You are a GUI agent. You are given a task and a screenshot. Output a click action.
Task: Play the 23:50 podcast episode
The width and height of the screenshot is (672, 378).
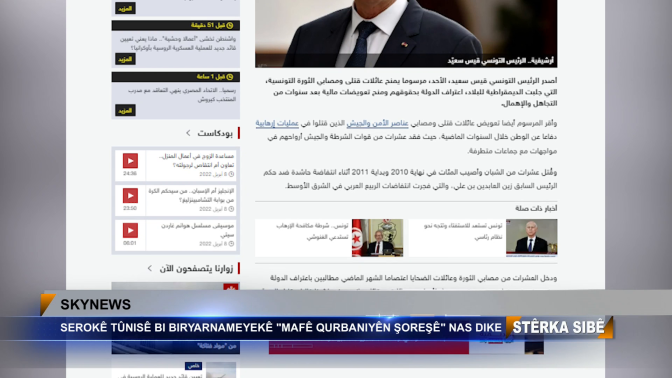pyautogui.click(x=130, y=195)
